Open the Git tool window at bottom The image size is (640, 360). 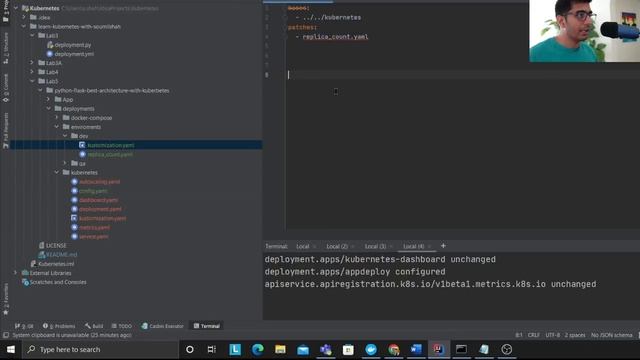click(24, 326)
